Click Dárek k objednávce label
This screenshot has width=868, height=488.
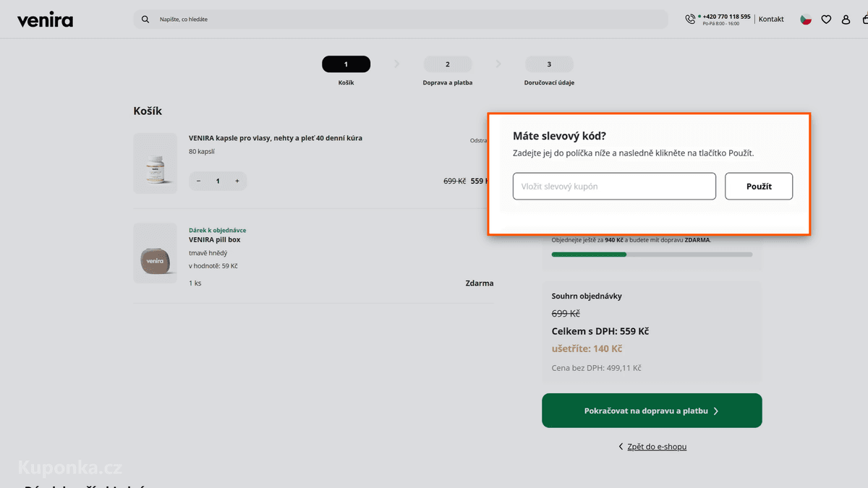[217, 231]
